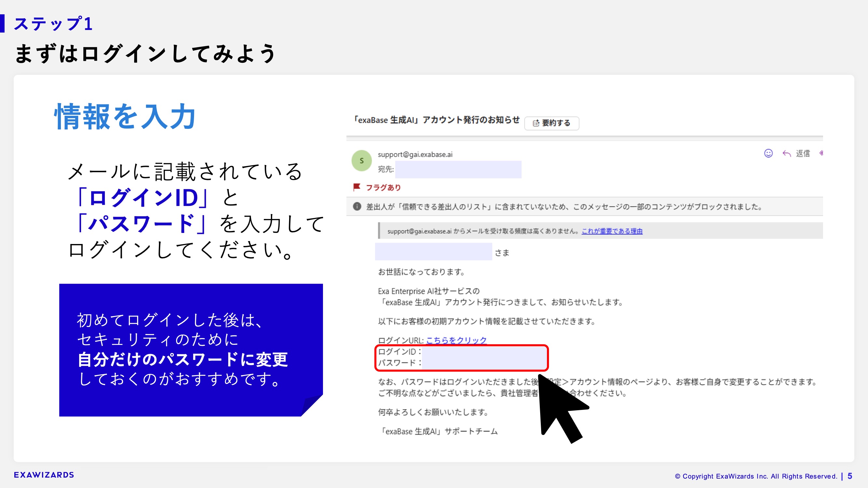Click sender address support@gai.exabase.ai in email header
The image size is (868, 488).
(x=415, y=155)
